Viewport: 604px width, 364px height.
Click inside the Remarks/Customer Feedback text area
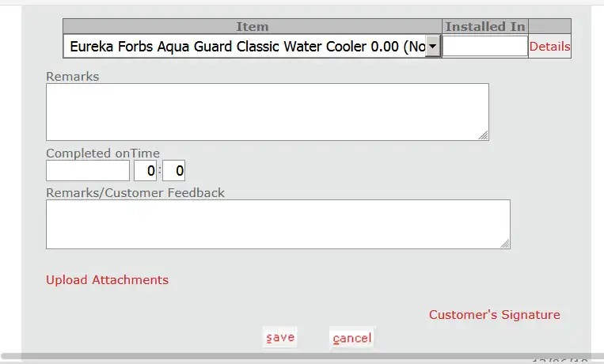click(x=278, y=224)
